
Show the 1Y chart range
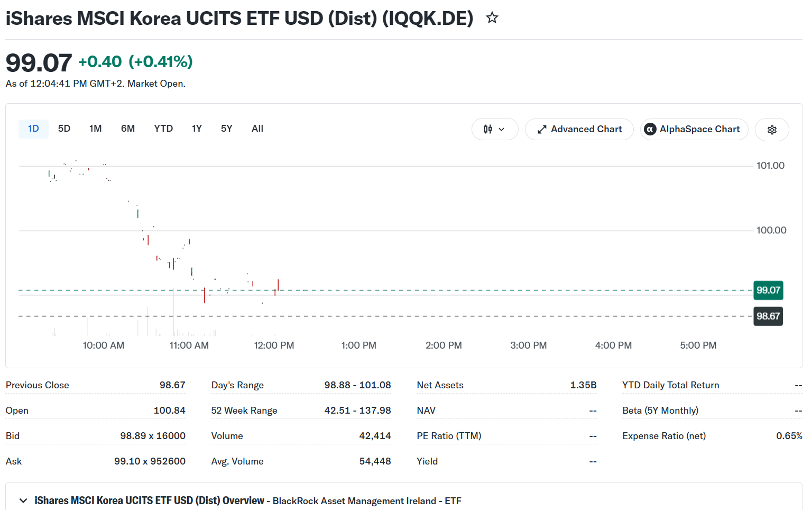tap(197, 129)
